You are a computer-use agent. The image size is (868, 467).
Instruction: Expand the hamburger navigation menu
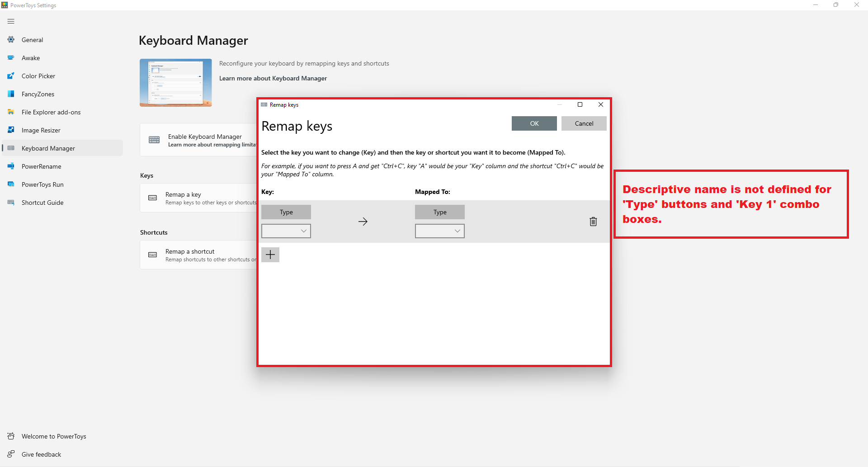(x=11, y=21)
